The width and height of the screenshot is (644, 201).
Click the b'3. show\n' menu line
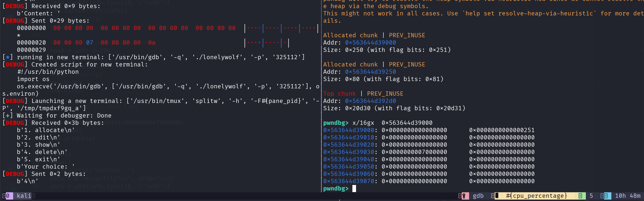(39, 145)
